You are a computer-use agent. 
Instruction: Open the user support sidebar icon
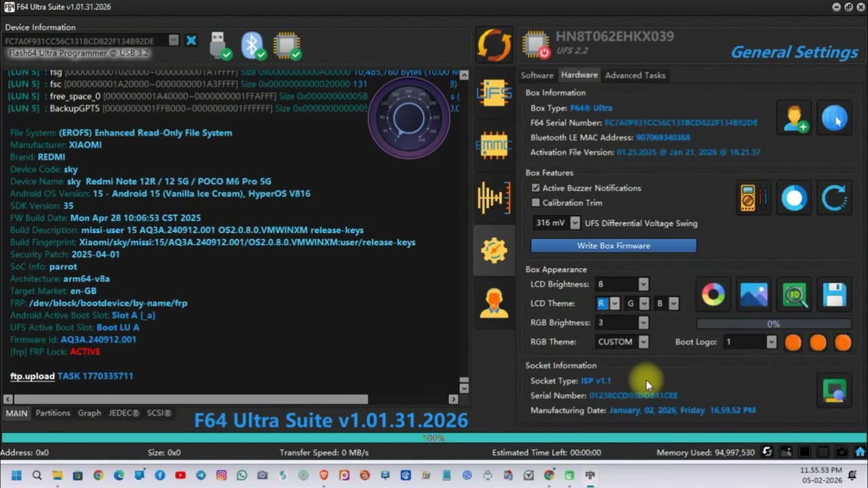pos(494,302)
